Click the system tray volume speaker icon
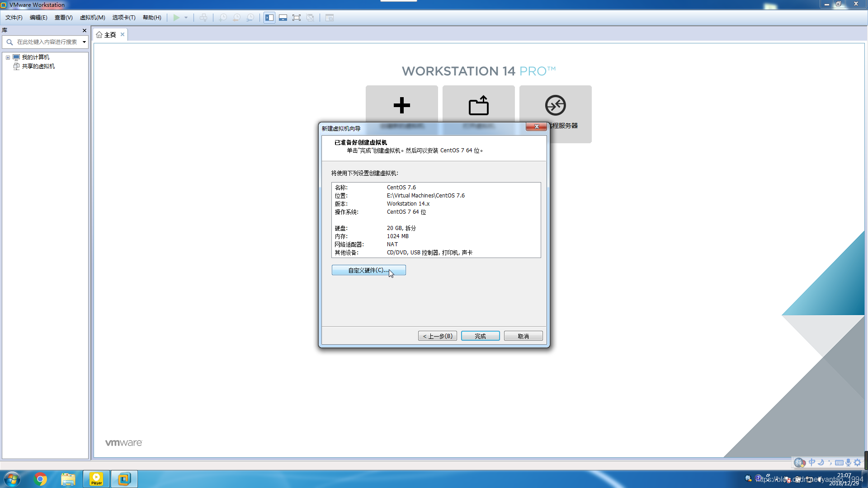The width and height of the screenshot is (868, 488). pos(820,479)
